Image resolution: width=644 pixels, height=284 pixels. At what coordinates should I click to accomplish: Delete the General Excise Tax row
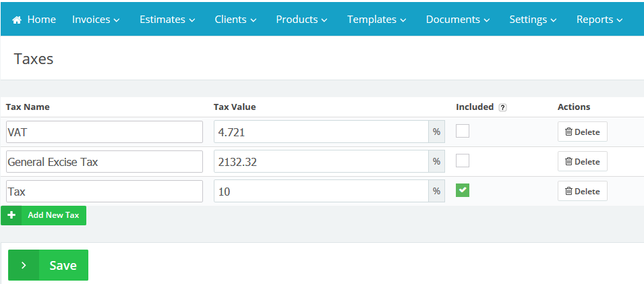[582, 161]
